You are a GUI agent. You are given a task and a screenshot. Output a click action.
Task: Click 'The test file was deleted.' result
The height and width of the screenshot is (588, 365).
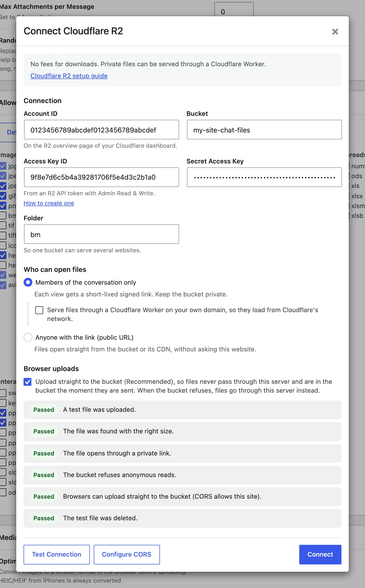(182, 518)
